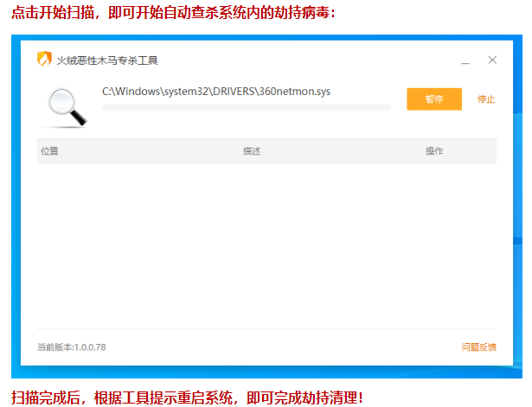Open the 问题反馈 feedback link
Screen dimensions: 532x407
pos(478,347)
